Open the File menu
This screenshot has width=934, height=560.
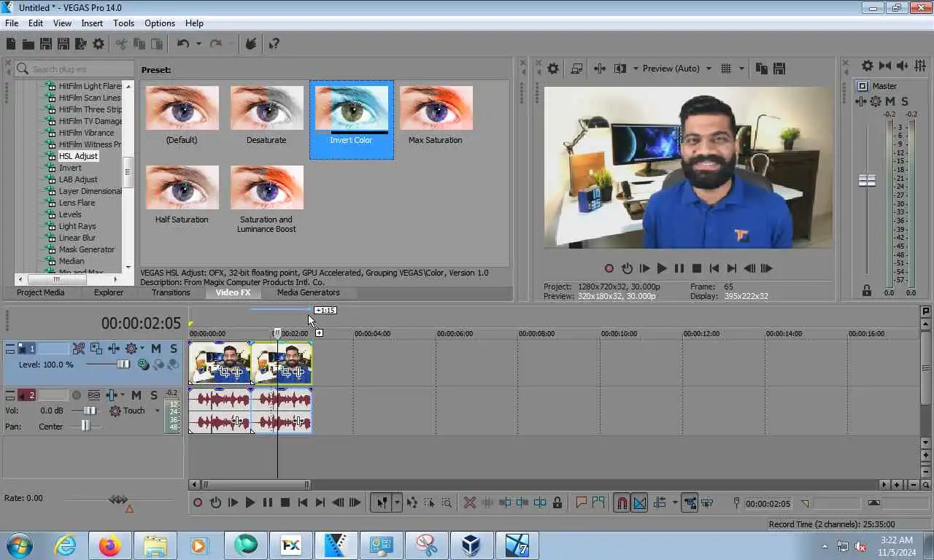click(x=12, y=23)
